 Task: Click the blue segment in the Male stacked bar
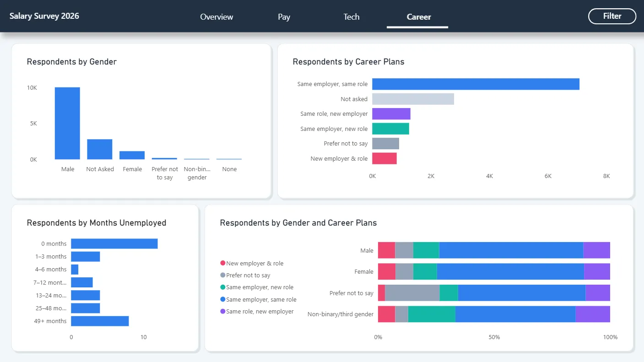(x=511, y=250)
